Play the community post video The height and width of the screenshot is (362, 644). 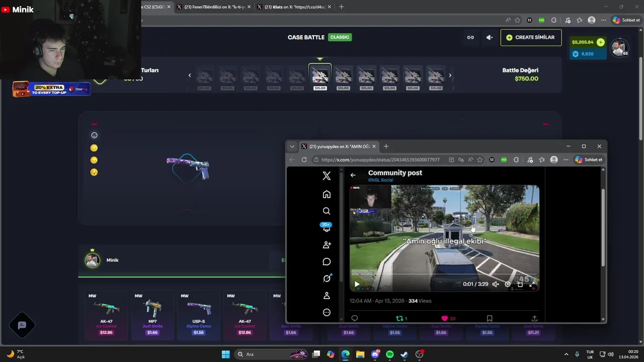pos(357,284)
